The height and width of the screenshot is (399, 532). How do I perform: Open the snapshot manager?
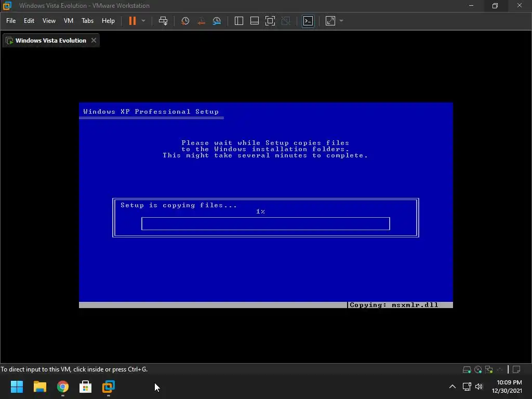[x=217, y=21]
